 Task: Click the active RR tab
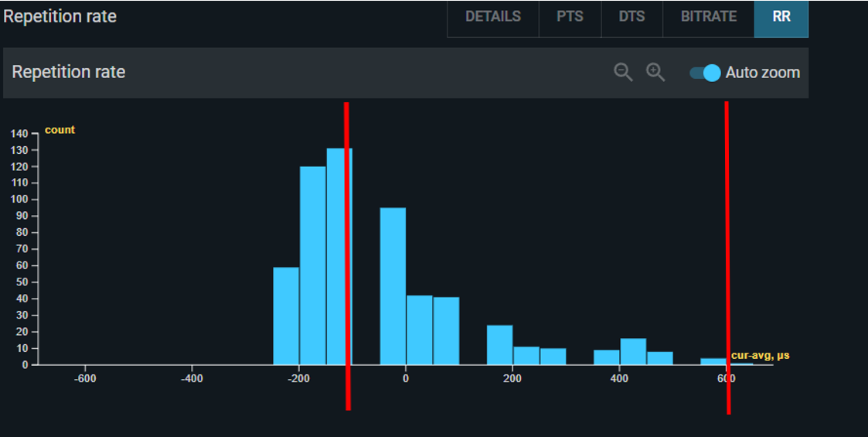781,16
